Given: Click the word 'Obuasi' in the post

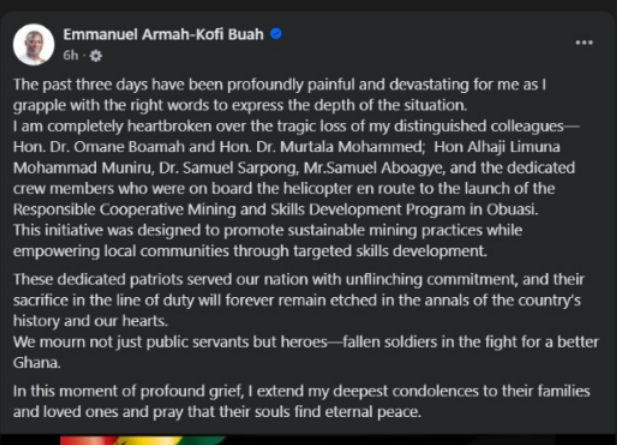Looking at the screenshot, I should pos(510,209).
